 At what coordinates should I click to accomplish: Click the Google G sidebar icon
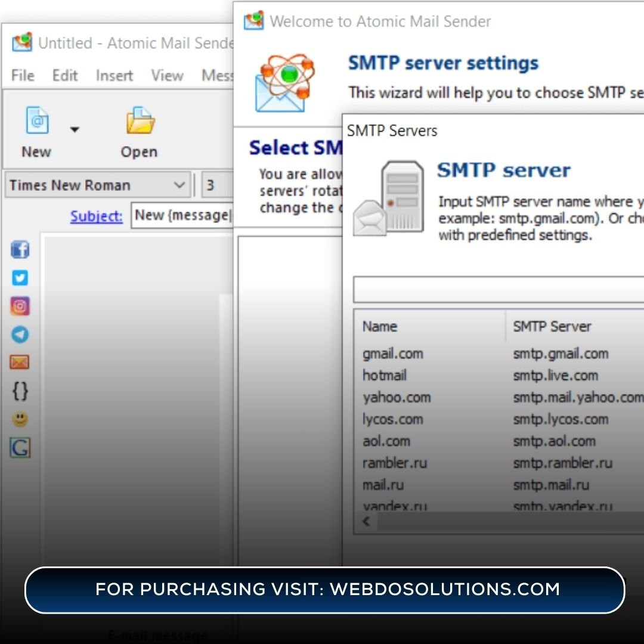click(20, 448)
